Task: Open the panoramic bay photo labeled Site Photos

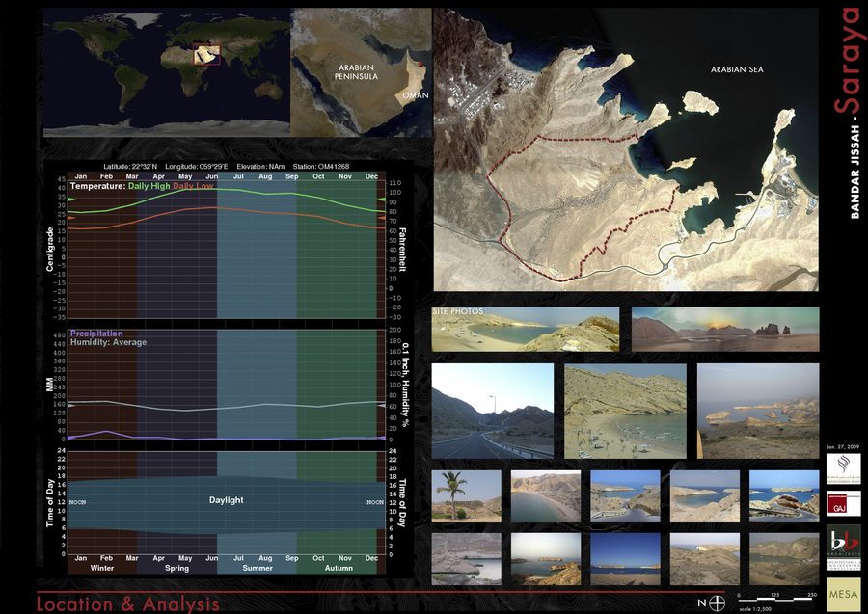Action: (526, 329)
